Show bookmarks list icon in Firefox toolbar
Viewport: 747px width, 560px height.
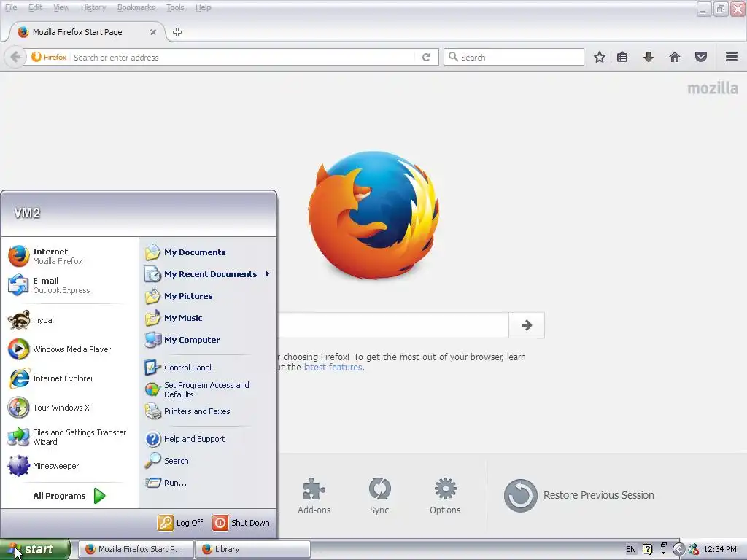(x=622, y=57)
